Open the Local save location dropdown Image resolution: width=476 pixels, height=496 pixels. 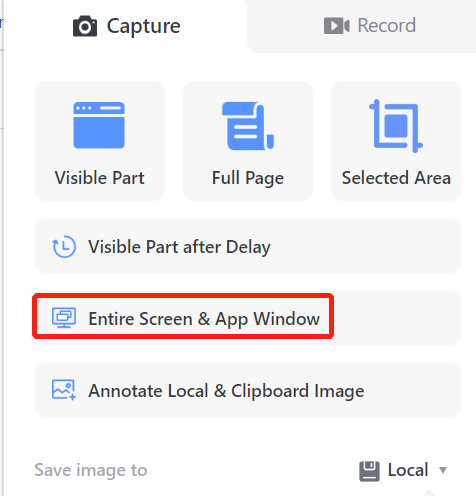403,471
